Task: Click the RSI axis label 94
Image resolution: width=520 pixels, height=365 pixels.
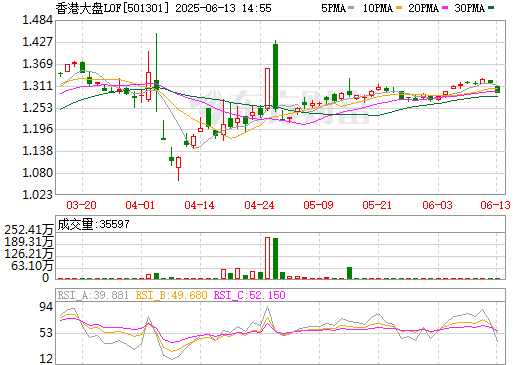Action: coord(46,307)
